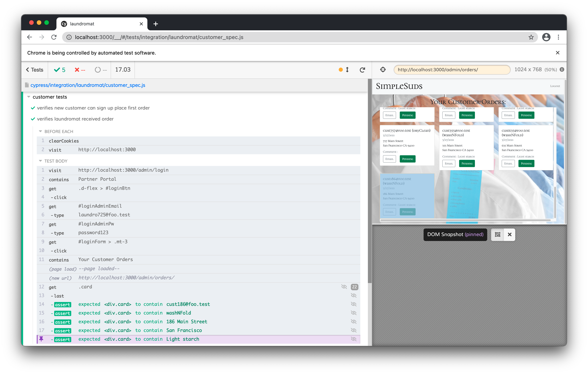Open the Chrome profile avatar
This screenshot has width=588, height=374.
tap(546, 37)
